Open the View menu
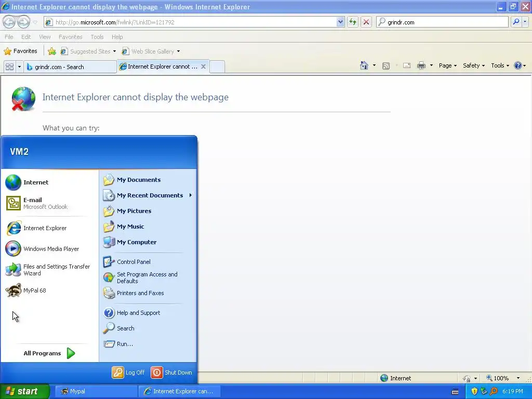This screenshot has width=532, height=399. 45,37
